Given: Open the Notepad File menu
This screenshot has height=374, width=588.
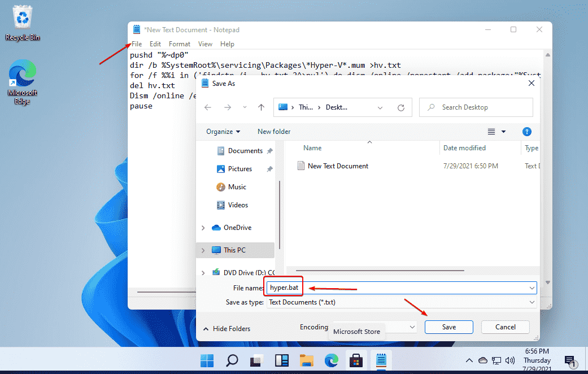Looking at the screenshot, I should (x=137, y=44).
